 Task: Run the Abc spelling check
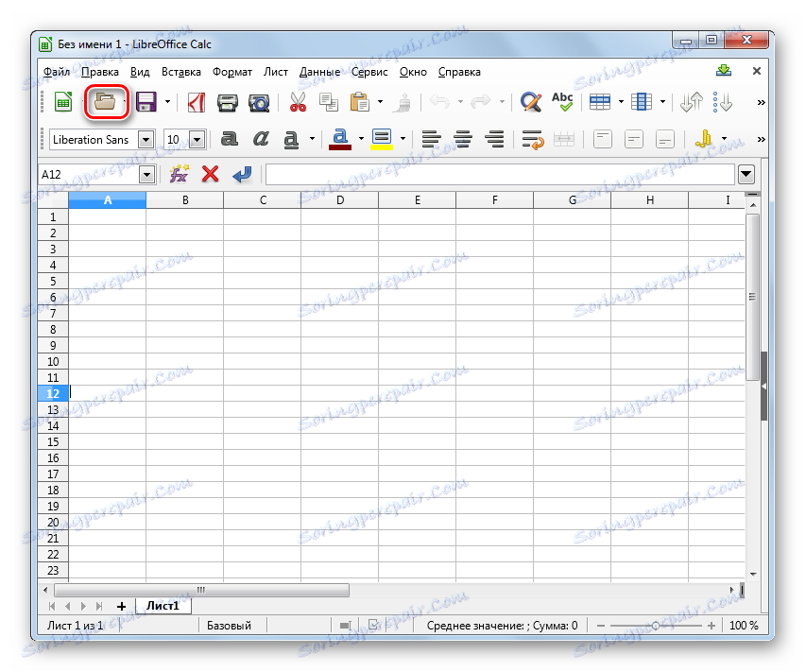[x=562, y=102]
